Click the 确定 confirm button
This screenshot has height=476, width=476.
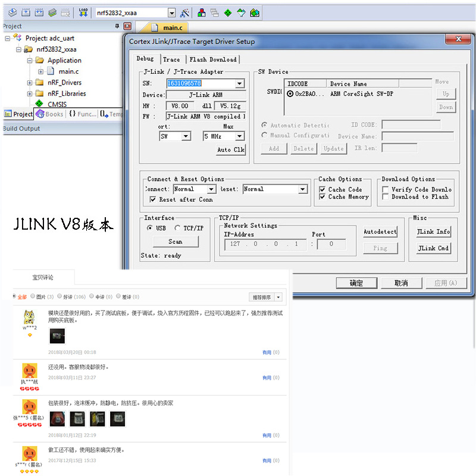click(x=356, y=283)
